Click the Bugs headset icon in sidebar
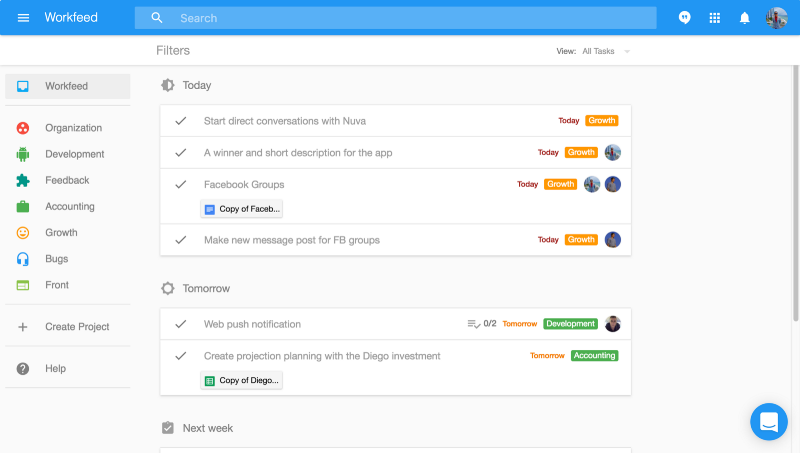Image resolution: width=800 pixels, height=453 pixels. (x=22, y=259)
